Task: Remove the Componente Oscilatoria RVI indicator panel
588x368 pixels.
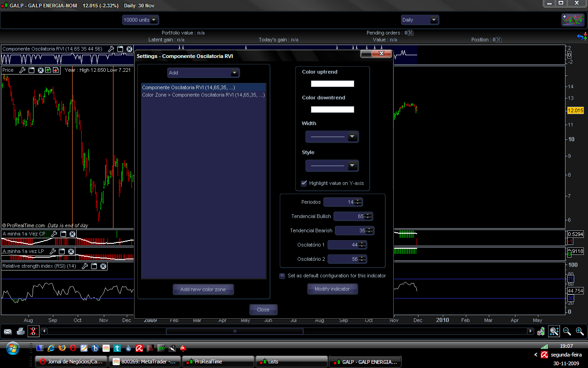Action: (x=130, y=49)
